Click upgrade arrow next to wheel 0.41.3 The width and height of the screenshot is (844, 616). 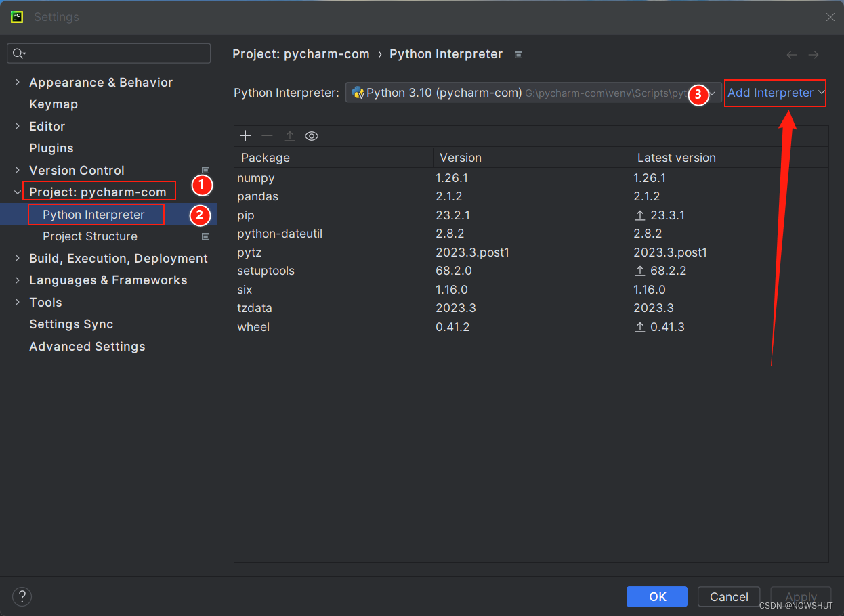pos(639,327)
